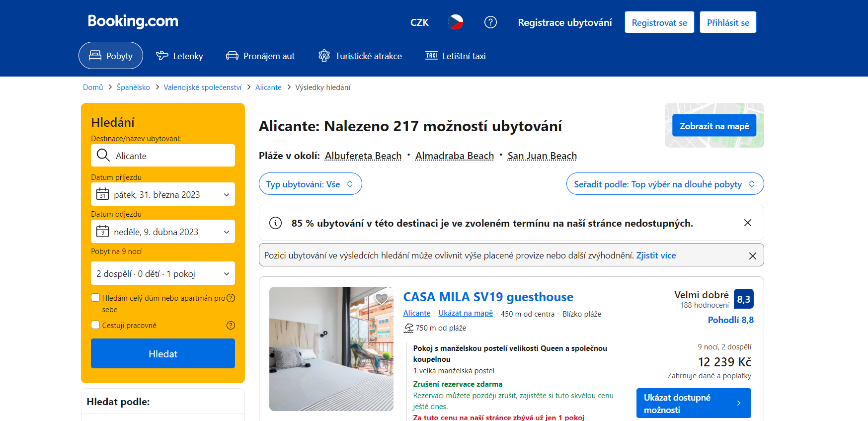Open the Almadraba Beach link
The height and width of the screenshot is (421, 868).
(x=455, y=156)
